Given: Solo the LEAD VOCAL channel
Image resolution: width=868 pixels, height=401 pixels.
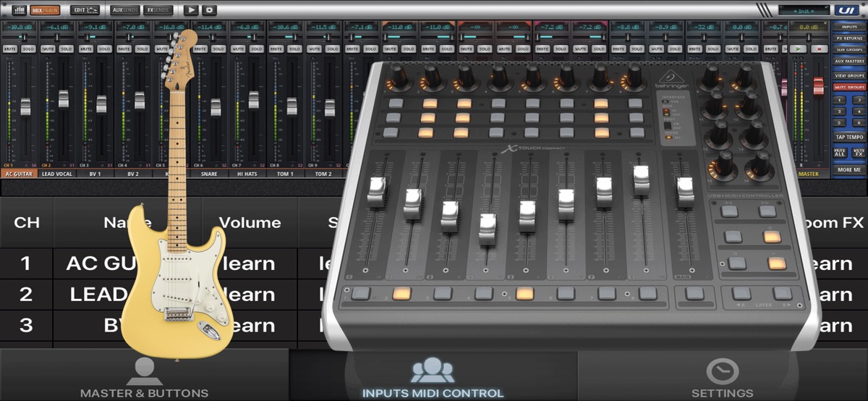Looking at the screenshot, I should [x=66, y=49].
